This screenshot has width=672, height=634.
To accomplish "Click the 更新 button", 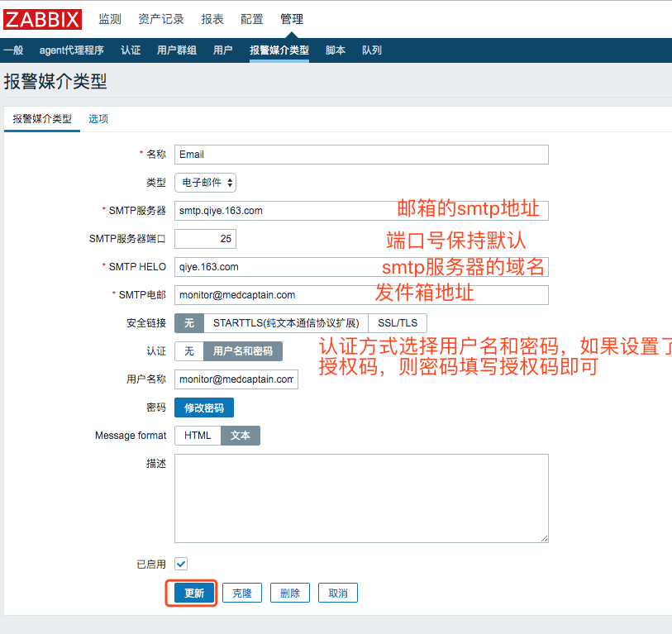I will point(194,593).
